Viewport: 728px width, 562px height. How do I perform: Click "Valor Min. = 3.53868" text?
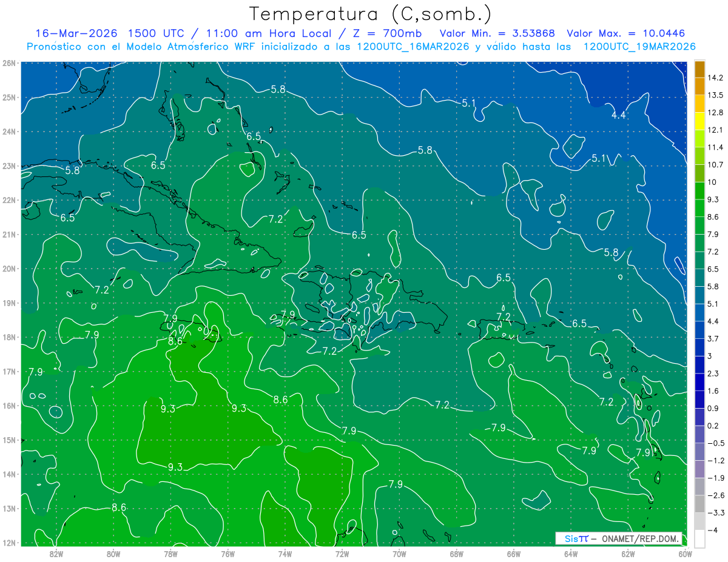pyautogui.click(x=497, y=33)
